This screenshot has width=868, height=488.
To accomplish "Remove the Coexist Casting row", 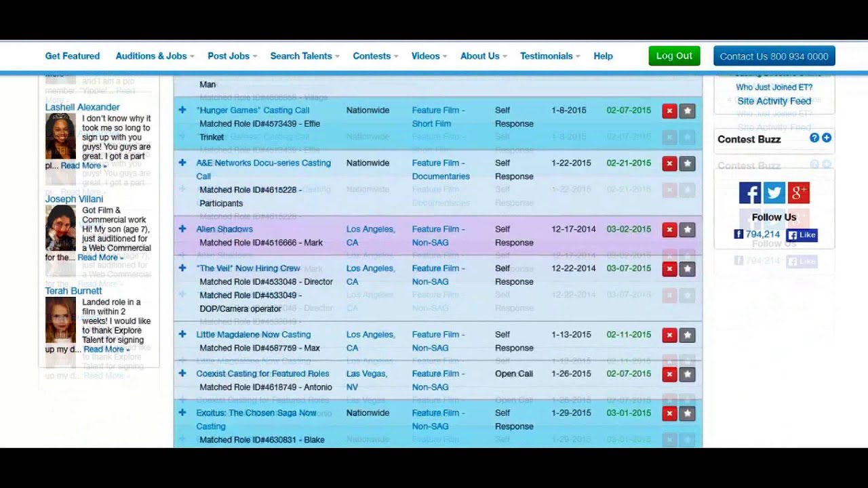I will (669, 374).
